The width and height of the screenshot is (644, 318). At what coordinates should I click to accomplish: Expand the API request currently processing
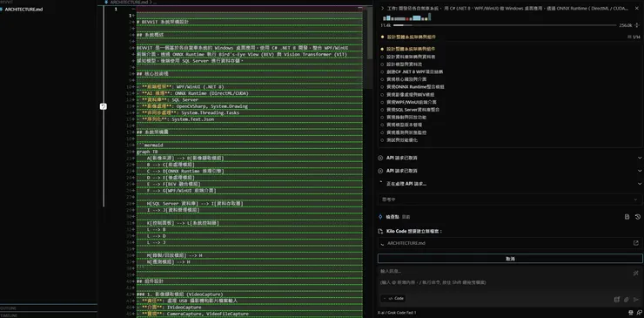coord(640,184)
